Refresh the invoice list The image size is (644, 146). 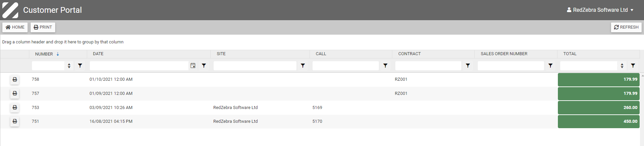tap(626, 27)
